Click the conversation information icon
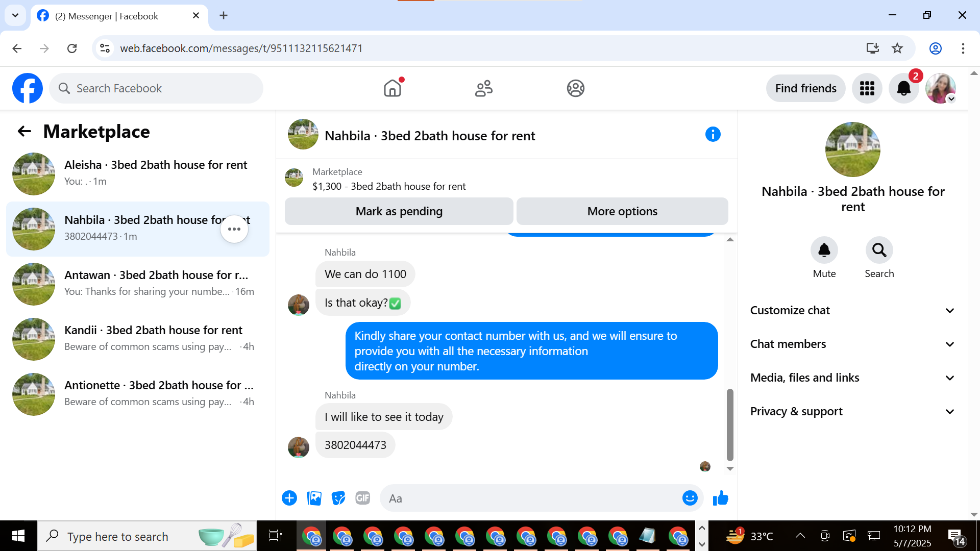This screenshot has height=551, width=980. click(713, 135)
